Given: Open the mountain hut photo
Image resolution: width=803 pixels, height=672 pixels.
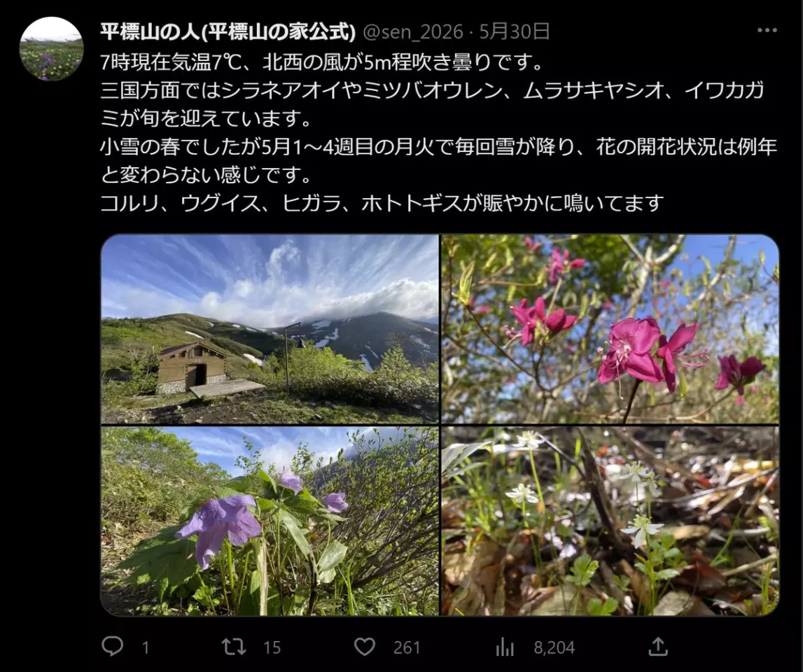Looking at the screenshot, I should point(270,329).
